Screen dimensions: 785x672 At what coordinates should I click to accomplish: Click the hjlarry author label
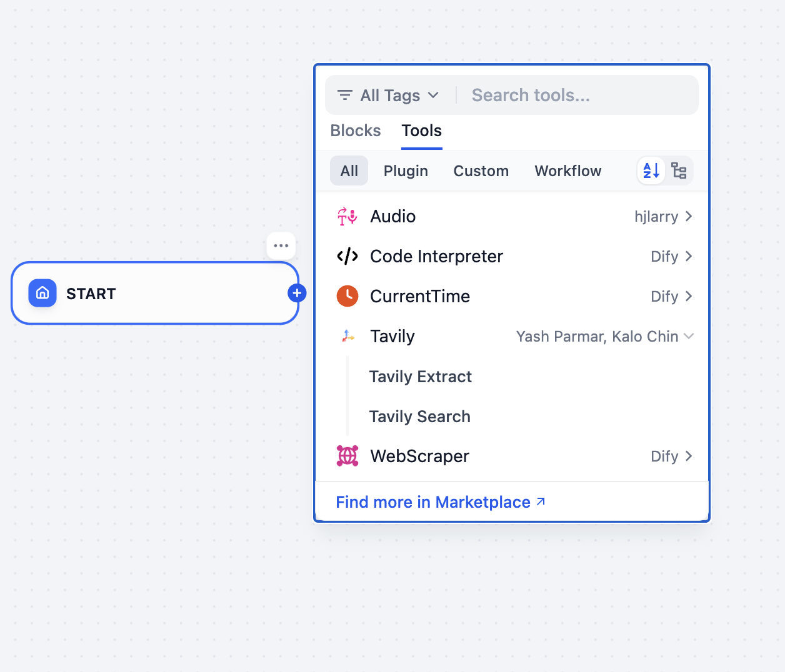(656, 216)
